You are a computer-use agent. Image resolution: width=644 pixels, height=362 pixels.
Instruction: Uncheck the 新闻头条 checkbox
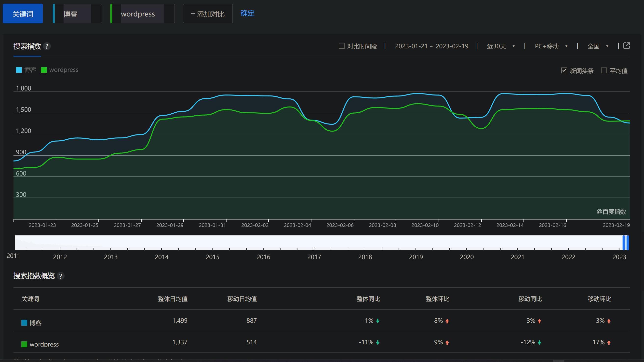click(x=564, y=70)
